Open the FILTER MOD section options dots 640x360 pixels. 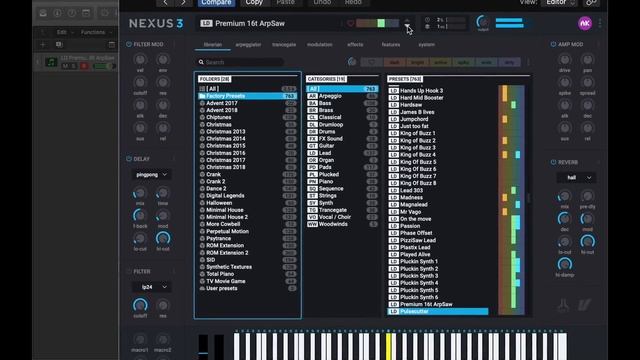(174, 44)
